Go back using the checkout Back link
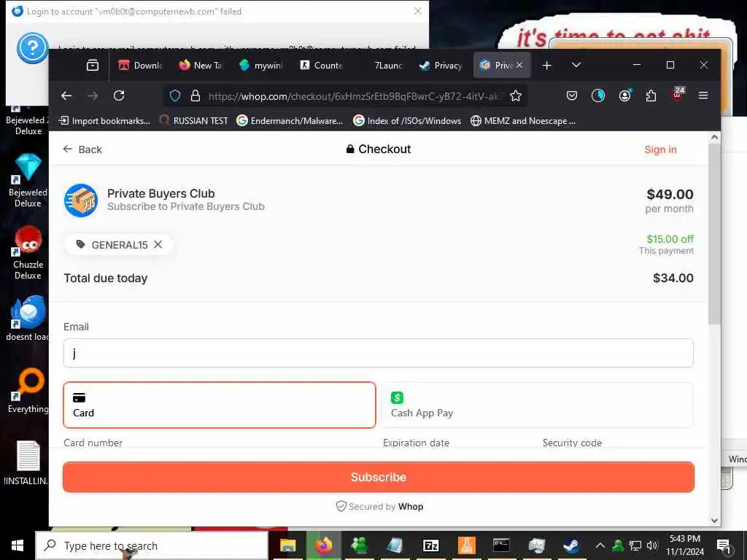Screen dimensions: 747x560 [82, 149]
